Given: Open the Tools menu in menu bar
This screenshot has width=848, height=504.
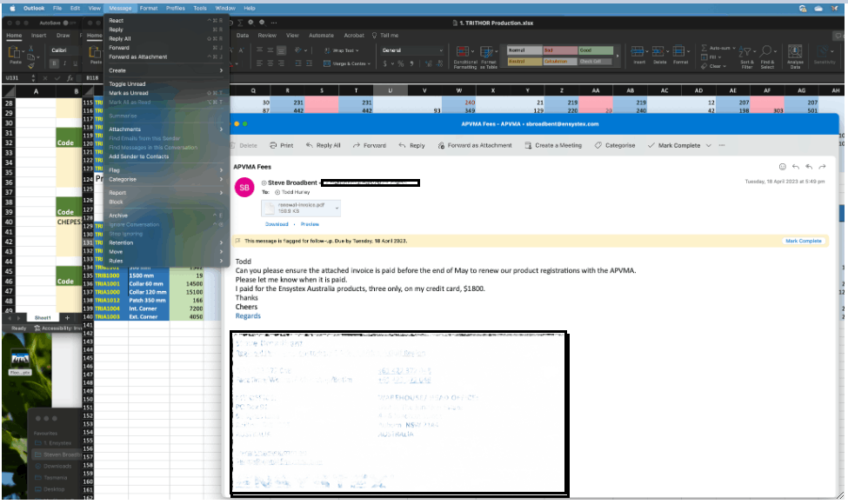Looking at the screenshot, I should tap(200, 8).
